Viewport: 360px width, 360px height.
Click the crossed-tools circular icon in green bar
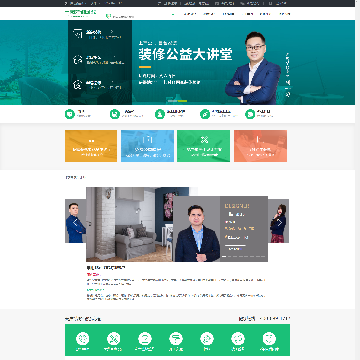pyautogui.click(x=114, y=339)
